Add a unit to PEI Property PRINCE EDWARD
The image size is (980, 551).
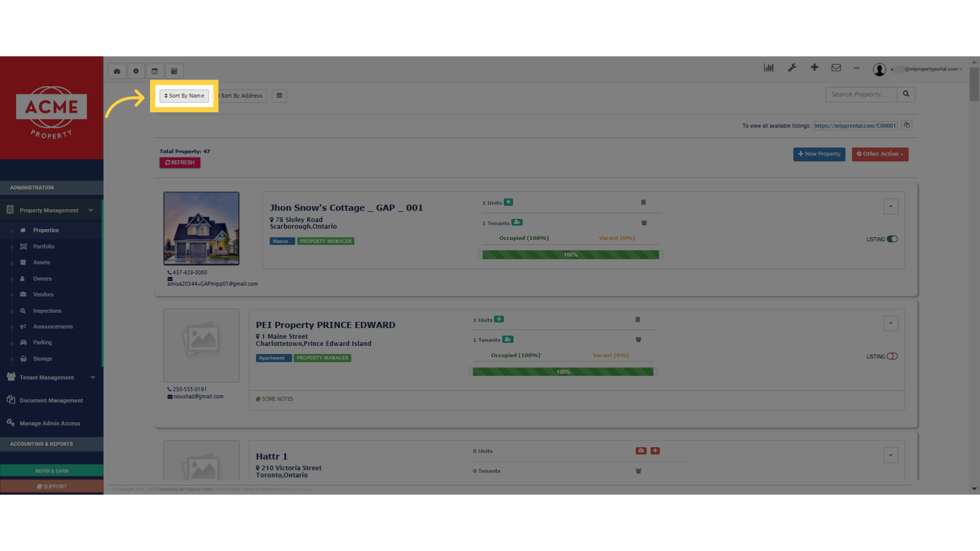(499, 319)
